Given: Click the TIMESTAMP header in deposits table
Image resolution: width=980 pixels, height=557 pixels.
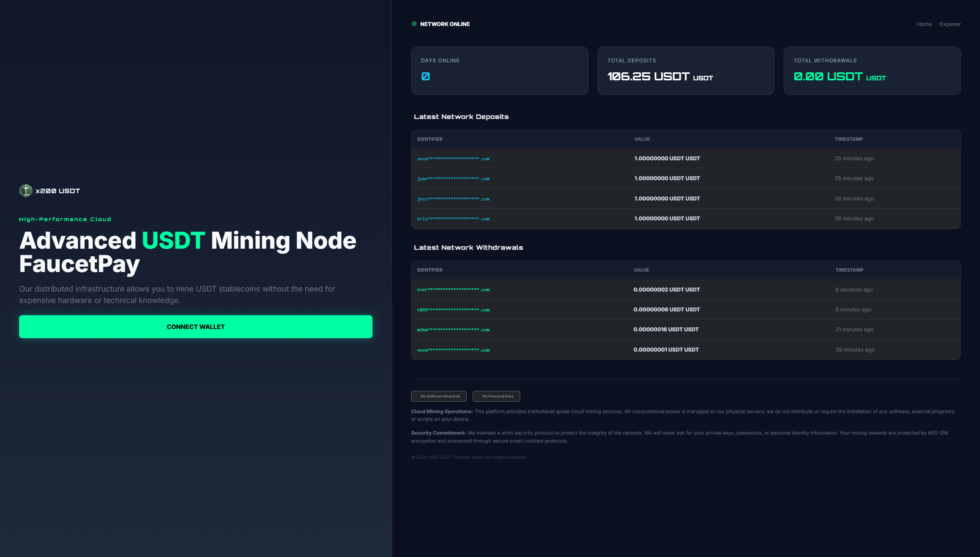Looking at the screenshot, I should pos(848,139).
